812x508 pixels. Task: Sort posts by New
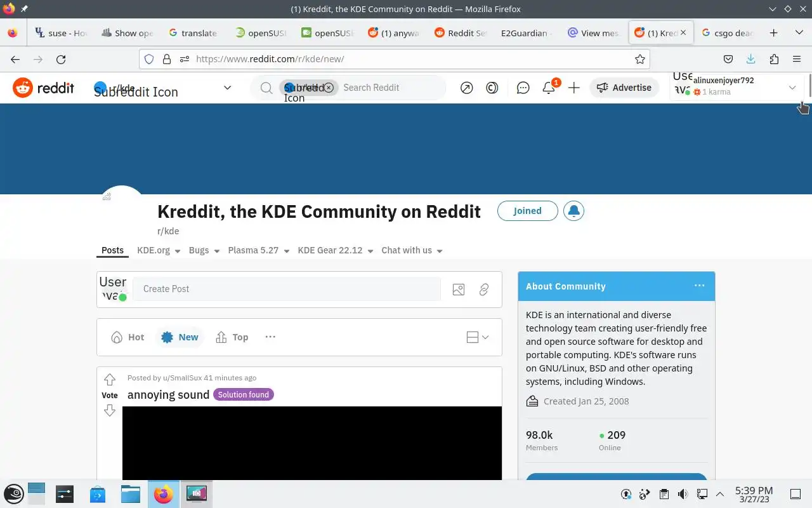180,337
